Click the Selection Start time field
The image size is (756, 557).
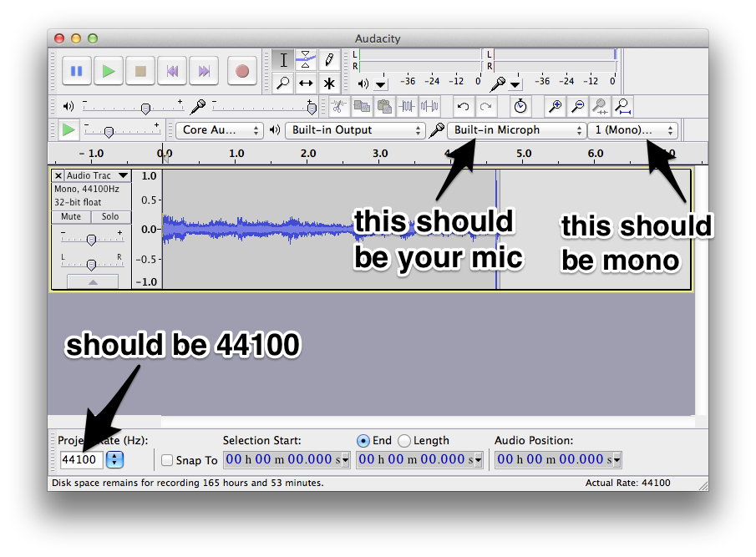(x=287, y=459)
